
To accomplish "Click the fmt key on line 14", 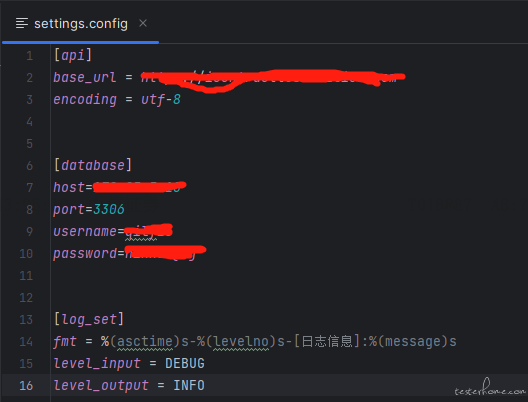I will pyautogui.click(x=65, y=341).
